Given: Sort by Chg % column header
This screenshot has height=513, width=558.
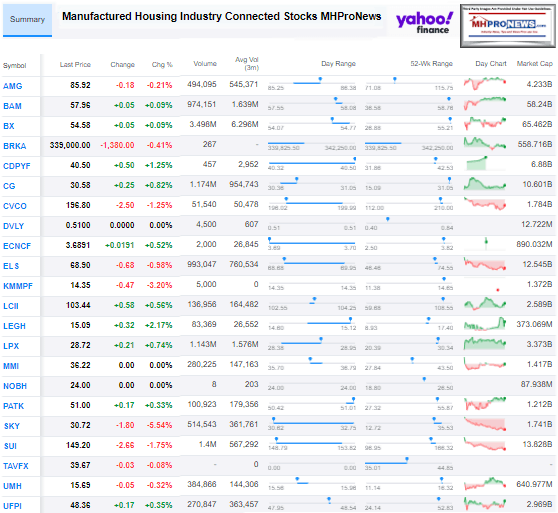Looking at the screenshot, I should pyautogui.click(x=162, y=64).
